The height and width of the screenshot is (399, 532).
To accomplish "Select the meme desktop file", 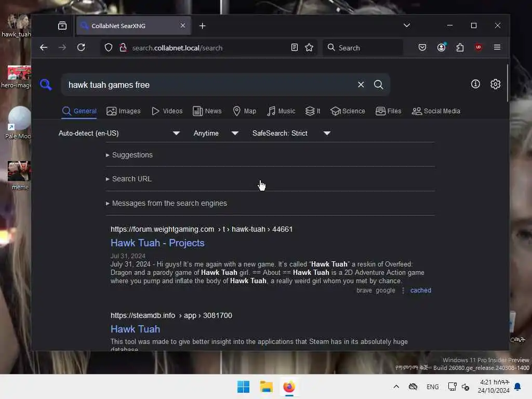I will 19,176.
